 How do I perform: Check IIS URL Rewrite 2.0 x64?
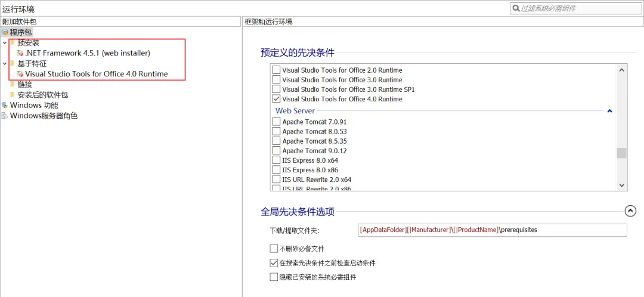[277, 180]
